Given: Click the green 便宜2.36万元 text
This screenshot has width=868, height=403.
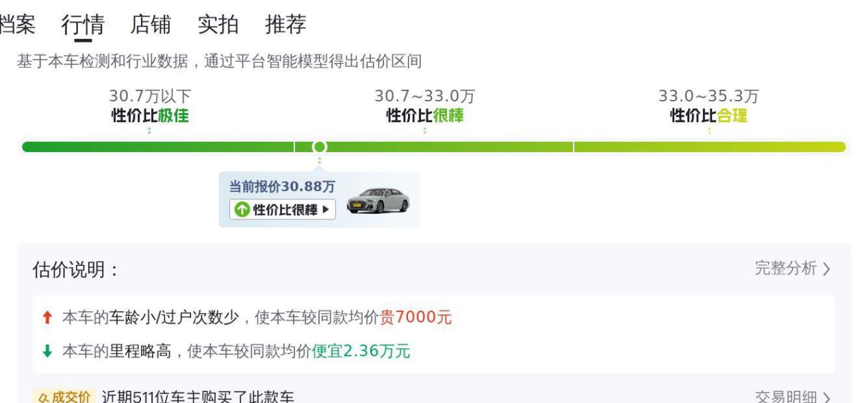Looking at the screenshot, I should pos(361,352).
